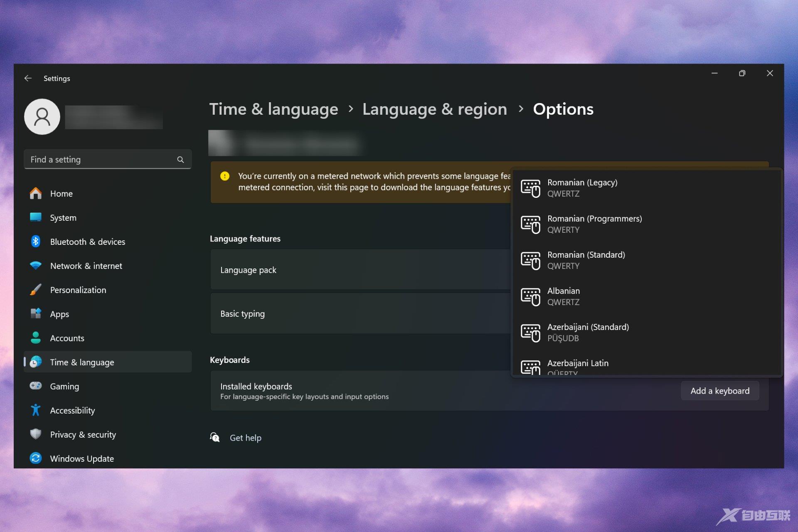Click the user profile avatar
The height and width of the screenshot is (532, 798).
[42, 117]
